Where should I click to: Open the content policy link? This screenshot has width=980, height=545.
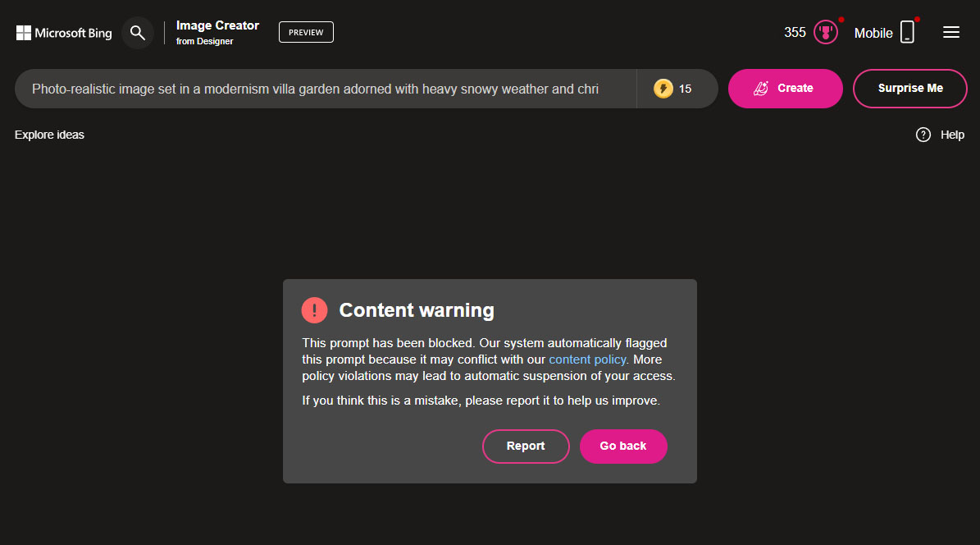[x=587, y=360]
